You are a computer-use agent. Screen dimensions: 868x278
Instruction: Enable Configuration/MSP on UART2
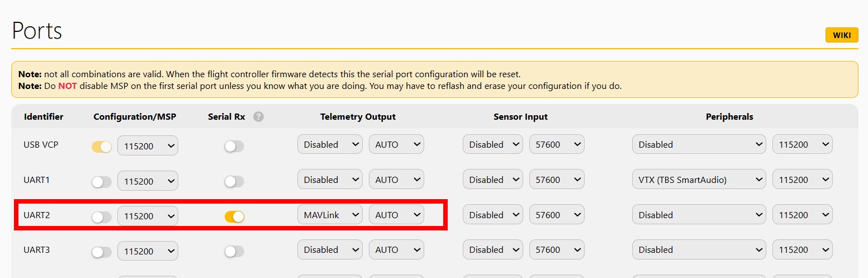coord(102,217)
